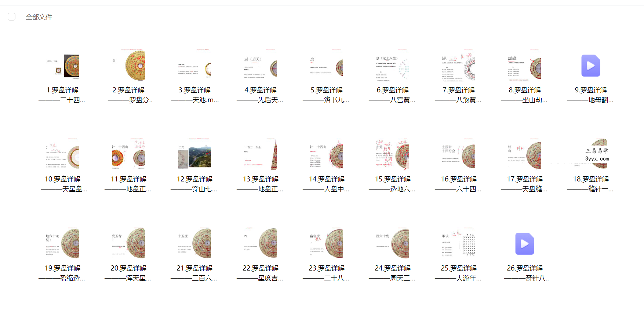Select file name 9.罗盘详解——地母翻...
Screen dimensions: 644x309
[x=591, y=95]
